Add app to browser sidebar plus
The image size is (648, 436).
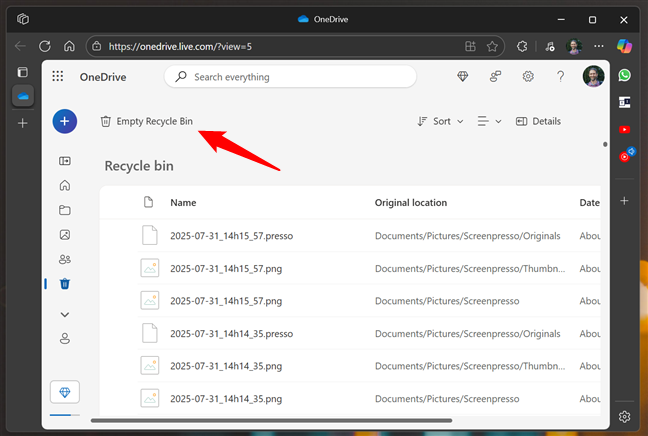624,201
